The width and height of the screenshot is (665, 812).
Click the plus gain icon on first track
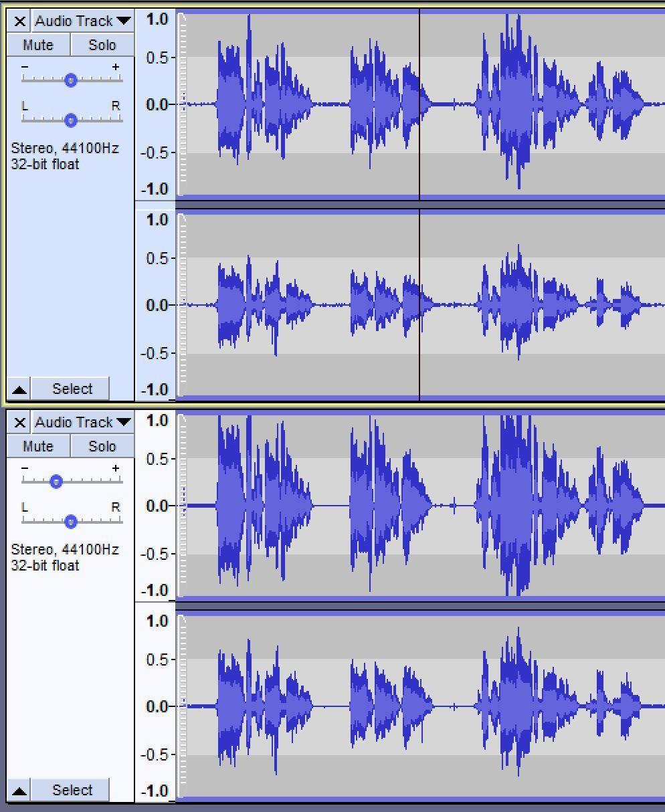click(116, 67)
